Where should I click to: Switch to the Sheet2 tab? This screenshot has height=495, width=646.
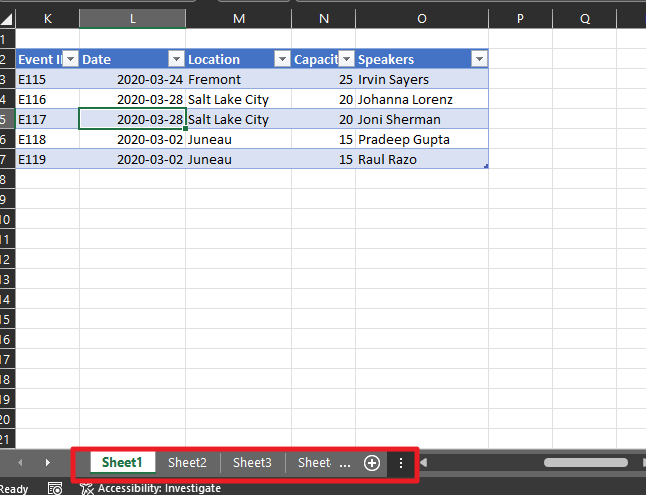coord(187,463)
